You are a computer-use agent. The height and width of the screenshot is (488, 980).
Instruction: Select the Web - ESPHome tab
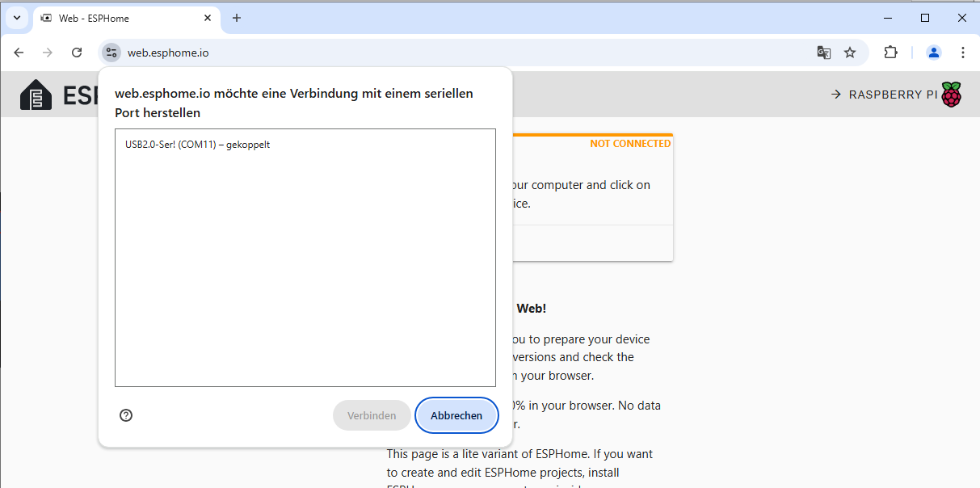click(x=121, y=18)
